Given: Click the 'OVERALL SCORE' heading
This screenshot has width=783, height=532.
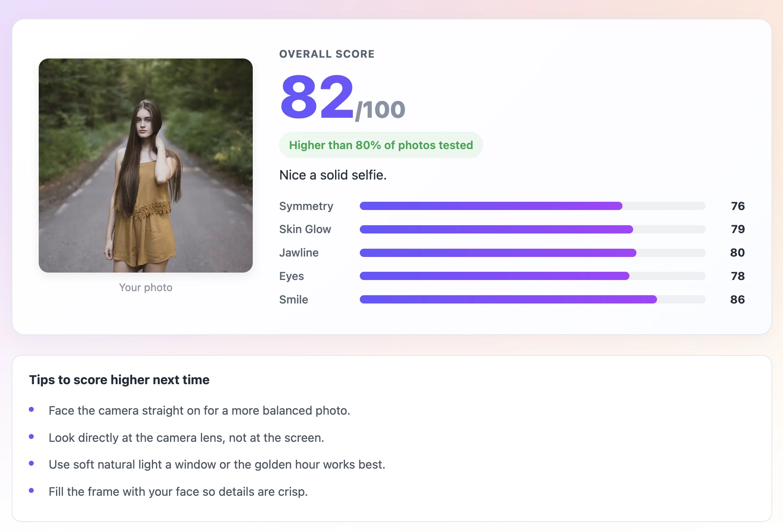Looking at the screenshot, I should pos(327,54).
